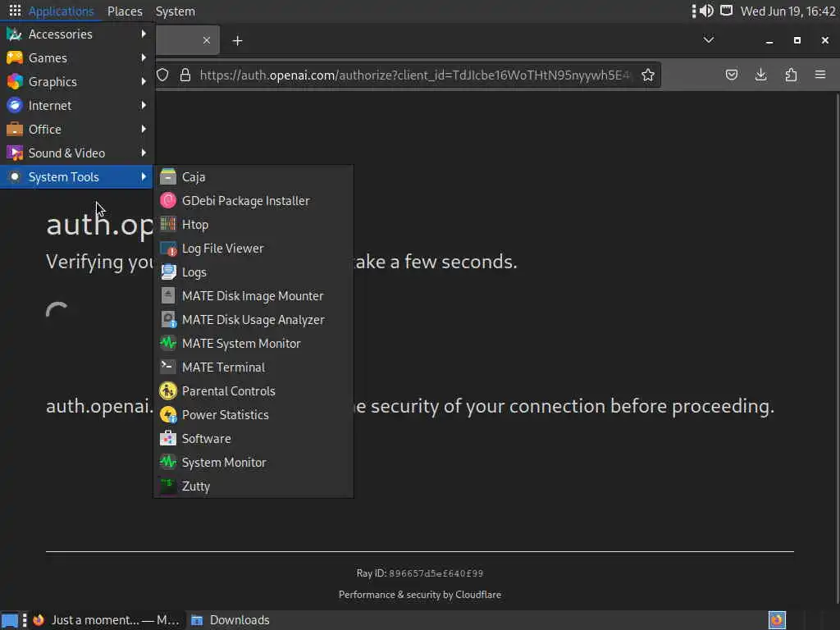Expand the Graphics submenu
840x630 pixels.
(77, 81)
